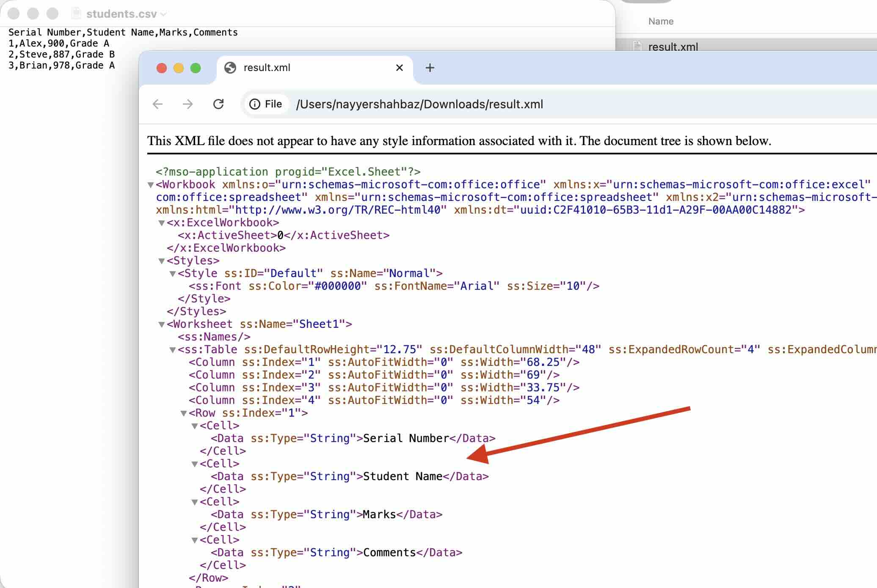The height and width of the screenshot is (588, 877).
Task: Collapse the x:ExcelWorkbook element
Action: click(x=163, y=223)
